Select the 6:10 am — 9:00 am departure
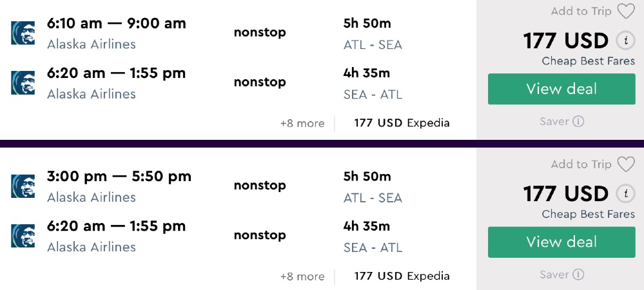Viewport: 644px width, 290px height. pyautogui.click(x=117, y=24)
